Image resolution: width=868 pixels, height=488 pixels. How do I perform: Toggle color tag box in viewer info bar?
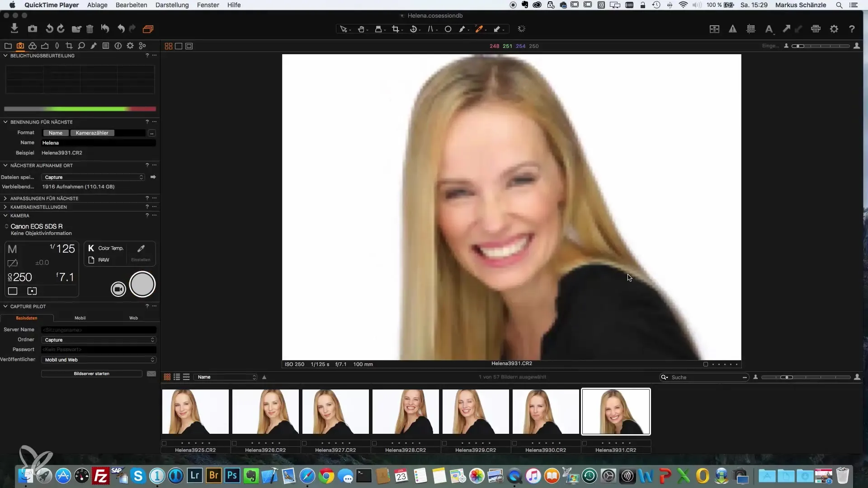705,364
